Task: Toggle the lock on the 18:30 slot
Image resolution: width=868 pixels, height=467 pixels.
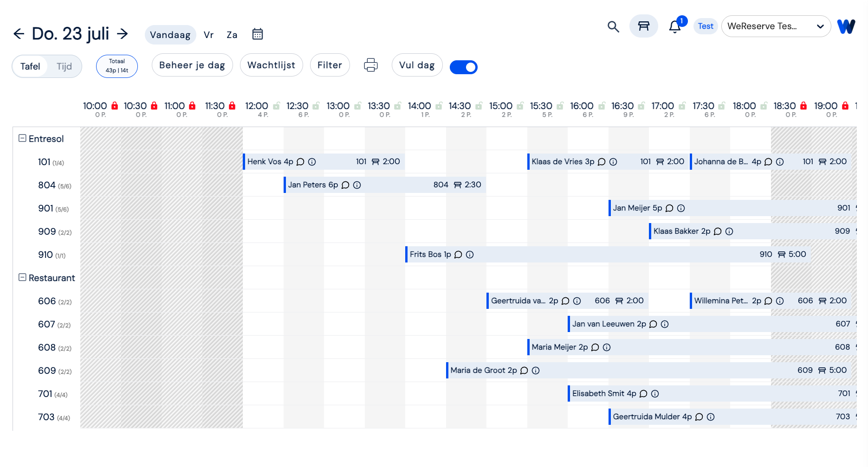Action: coord(803,106)
